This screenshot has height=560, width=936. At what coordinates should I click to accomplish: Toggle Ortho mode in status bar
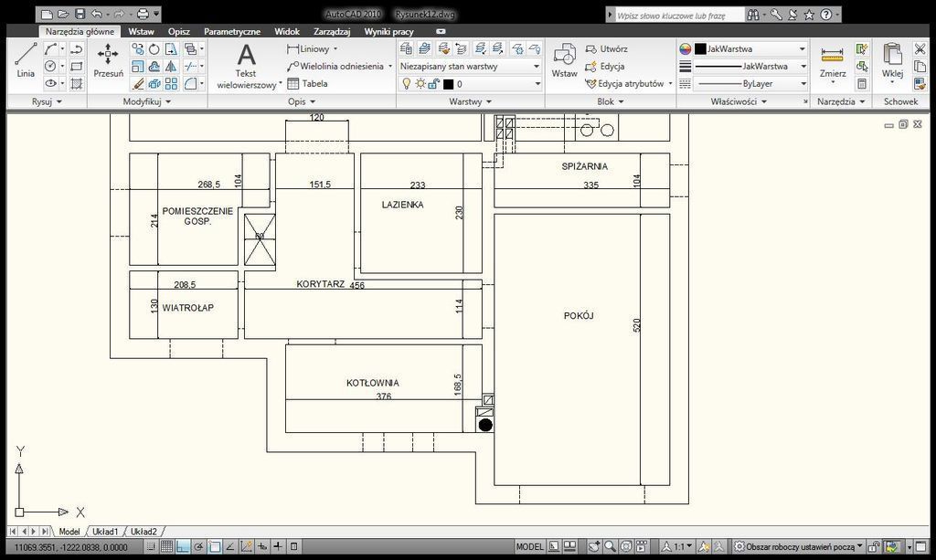pyautogui.click(x=183, y=545)
